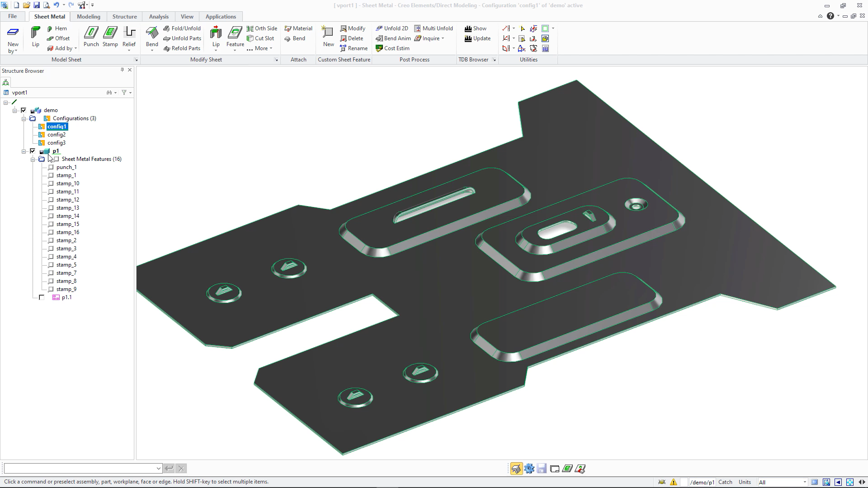Viewport: 868px width, 488px height.
Task: Click Catch in the status bar
Action: click(725, 482)
